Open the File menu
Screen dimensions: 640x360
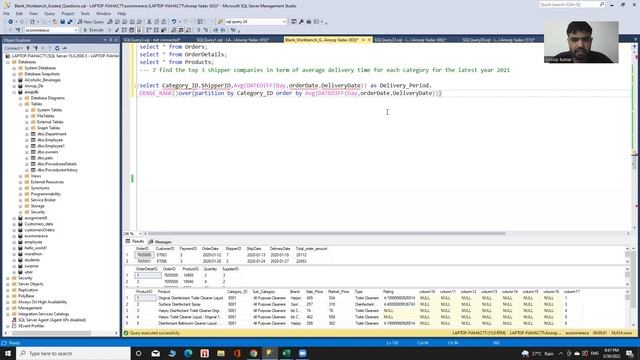(6, 13)
